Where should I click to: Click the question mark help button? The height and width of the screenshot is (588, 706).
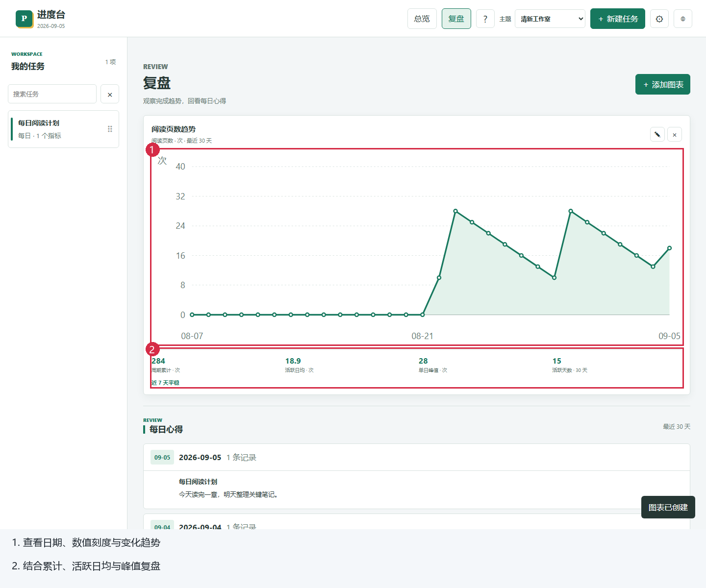point(485,19)
